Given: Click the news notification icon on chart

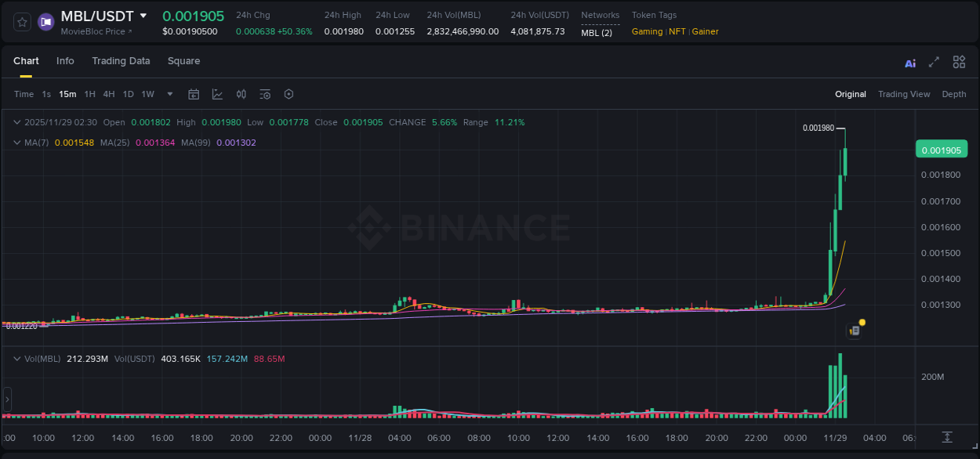Looking at the screenshot, I should pyautogui.click(x=855, y=329).
